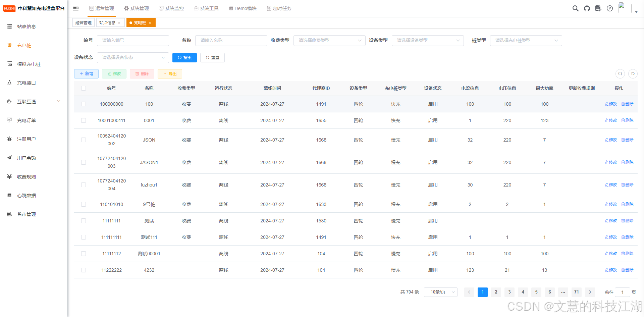Open the 10条/页 page size selector
The height and width of the screenshot is (317, 644).
(x=440, y=292)
